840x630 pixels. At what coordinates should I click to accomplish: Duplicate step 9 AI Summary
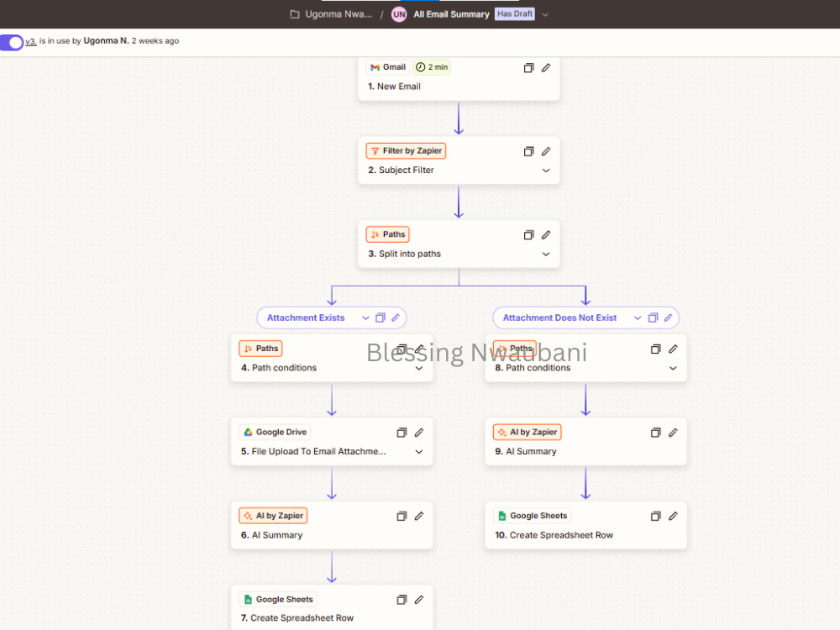coord(656,433)
